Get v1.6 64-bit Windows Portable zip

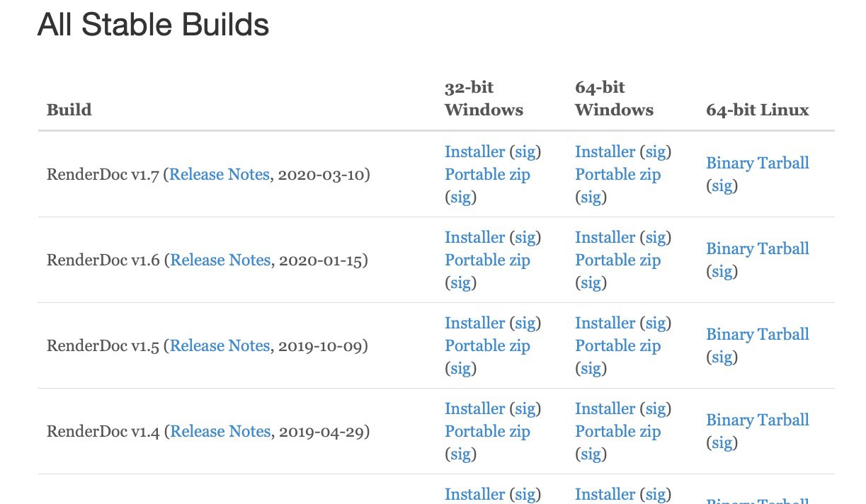[x=617, y=260]
